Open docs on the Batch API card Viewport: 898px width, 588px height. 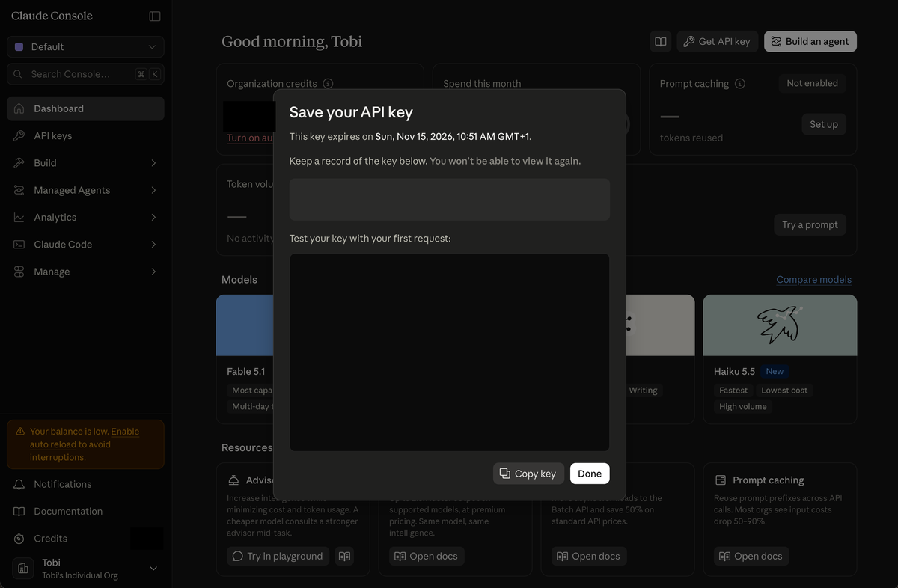(x=589, y=556)
